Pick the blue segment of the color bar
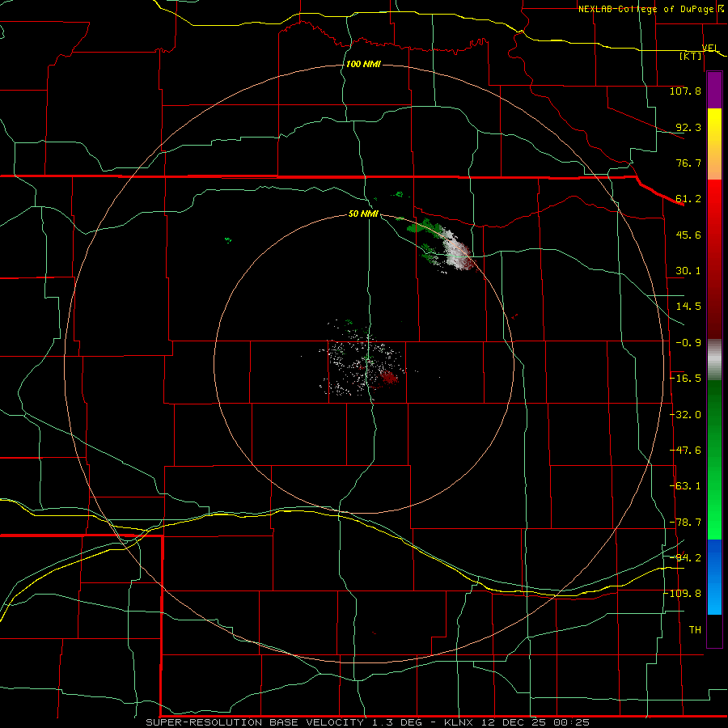The height and width of the screenshot is (728, 728). click(714, 577)
